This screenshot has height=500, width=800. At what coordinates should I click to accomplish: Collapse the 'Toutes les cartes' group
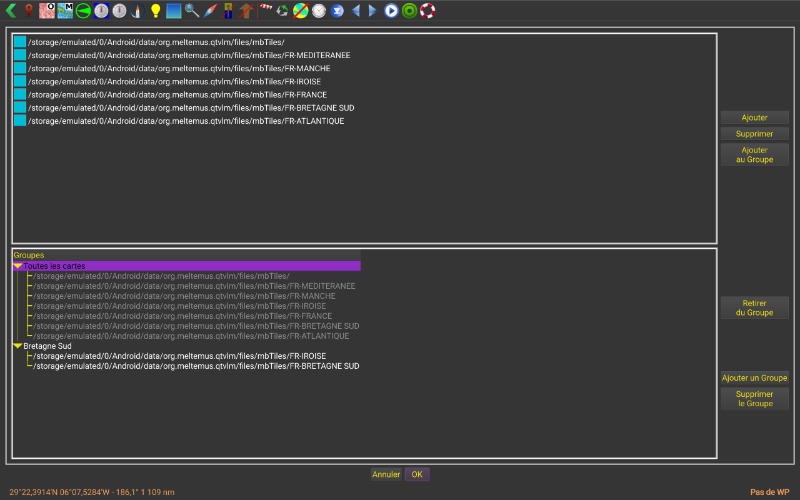point(17,266)
